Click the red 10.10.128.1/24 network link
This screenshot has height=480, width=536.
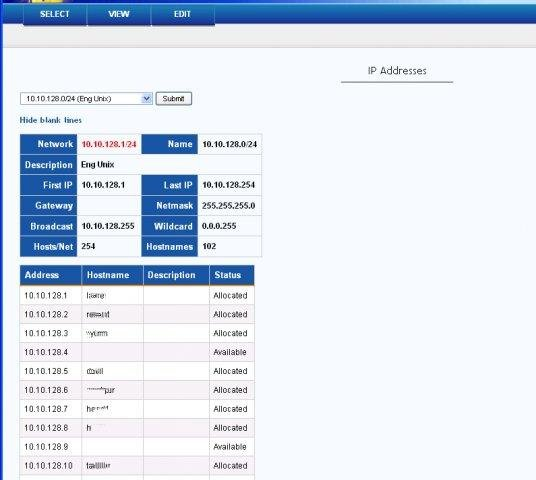[x=109, y=144]
